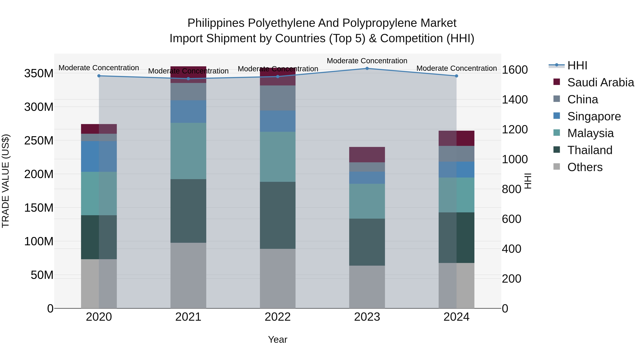This screenshot has width=644, height=362.
Task: Click the 2021 Malaysia bar segment
Action: (x=188, y=151)
